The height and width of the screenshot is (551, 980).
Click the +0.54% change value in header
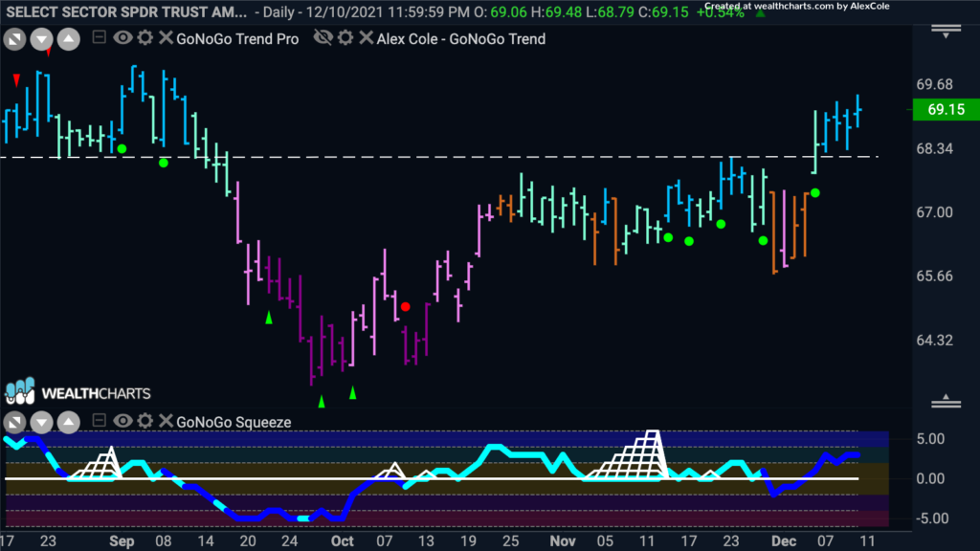click(x=721, y=12)
